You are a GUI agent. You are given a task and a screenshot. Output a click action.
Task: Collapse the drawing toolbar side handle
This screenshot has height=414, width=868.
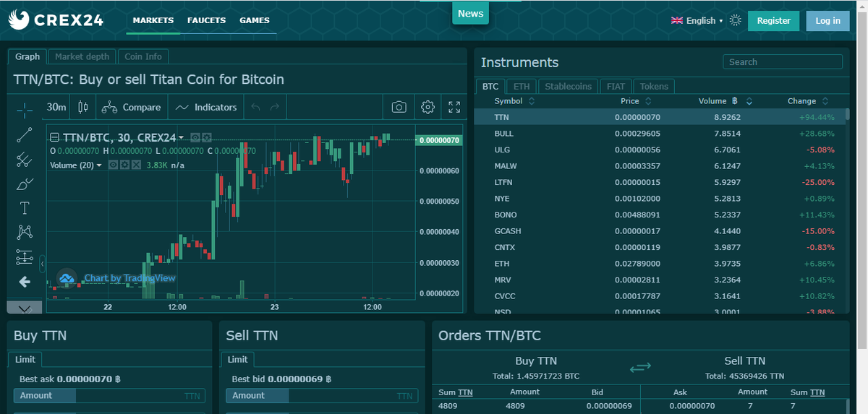point(43,263)
